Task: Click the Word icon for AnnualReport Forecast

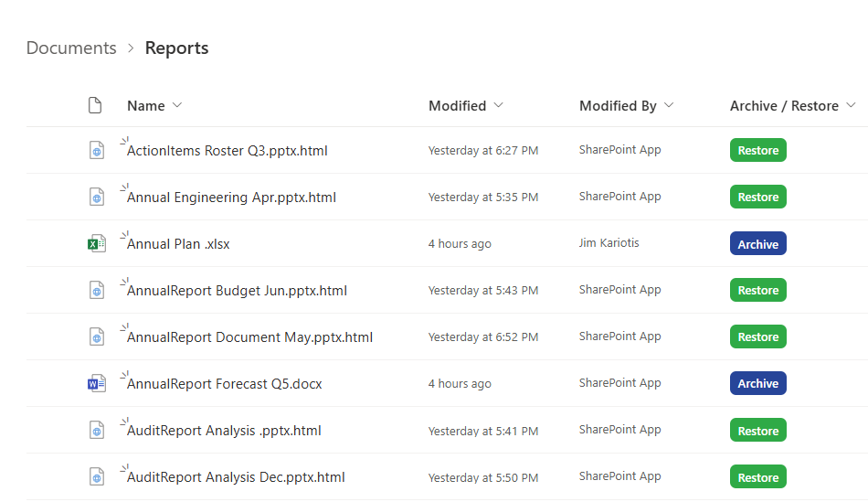Action: 96,384
